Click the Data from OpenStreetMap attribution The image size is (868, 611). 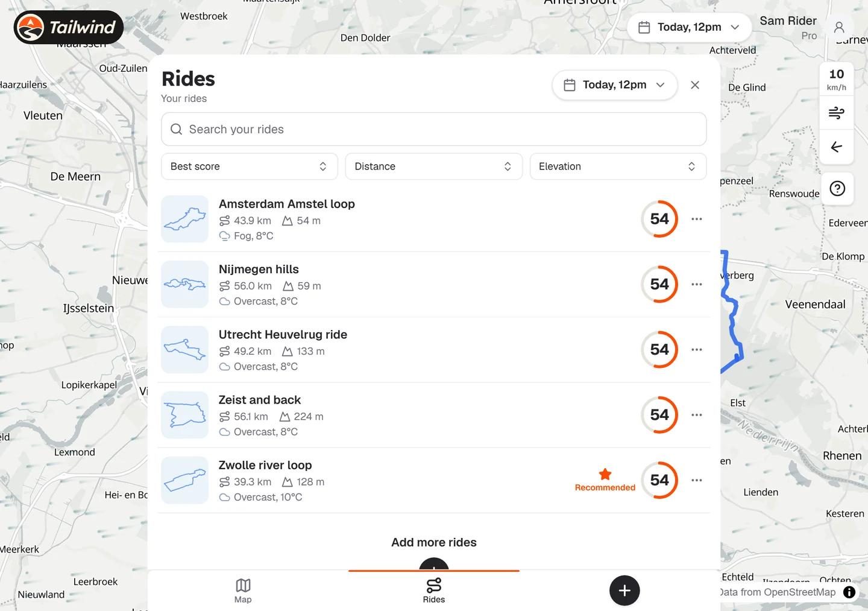[778, 592]
